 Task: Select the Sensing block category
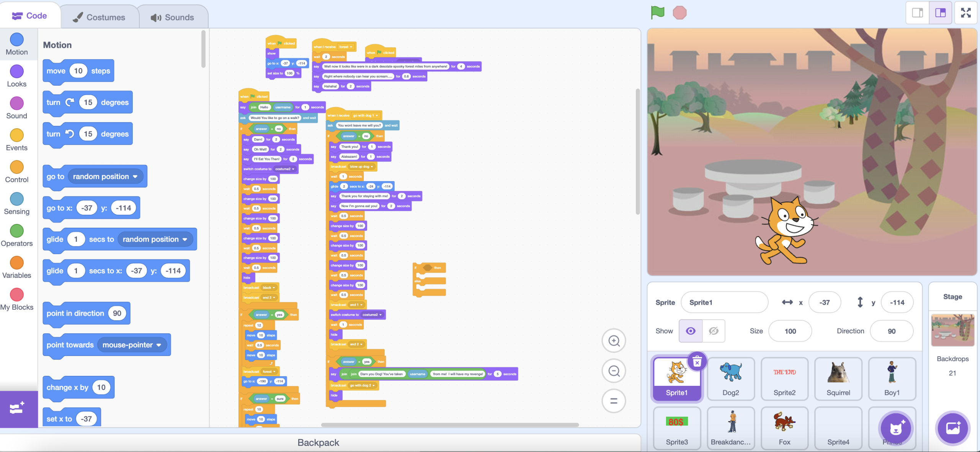tap(17, 204)
